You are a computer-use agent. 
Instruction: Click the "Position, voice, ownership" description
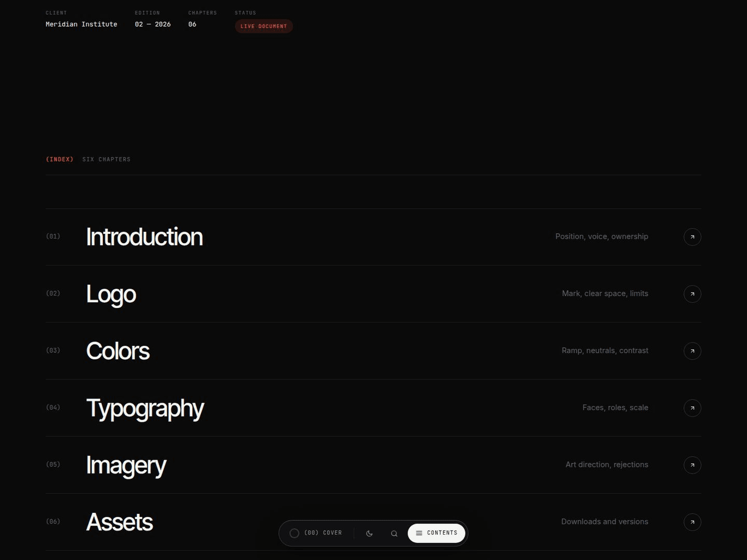602,237
